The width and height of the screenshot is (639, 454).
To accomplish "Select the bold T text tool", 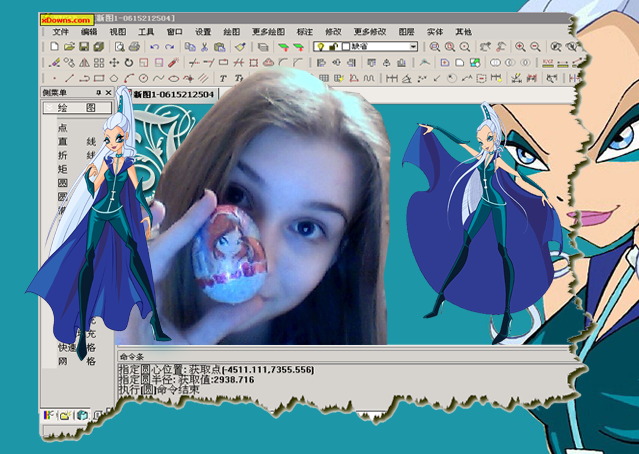I will coord(223,78).
